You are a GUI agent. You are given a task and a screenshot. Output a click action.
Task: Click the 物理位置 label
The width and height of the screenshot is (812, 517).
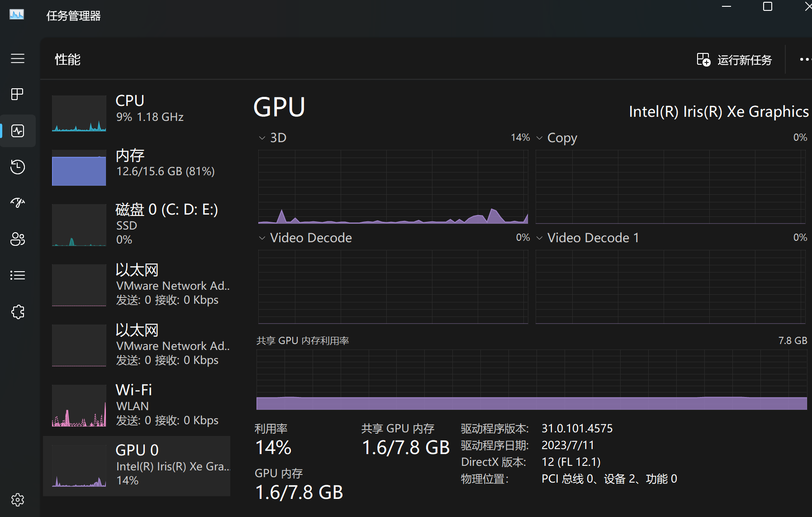pyautogui.click(x=485, y=479)
